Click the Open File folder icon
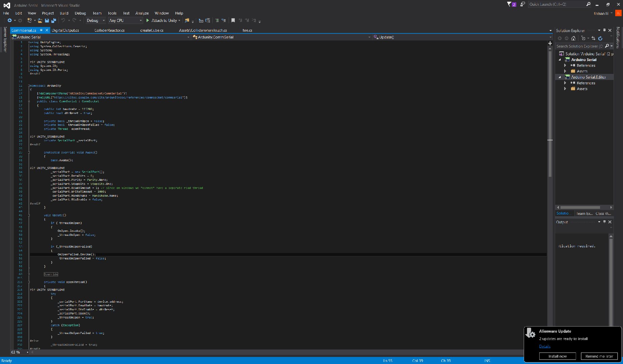The height and width of the screenshot is (364, 623). click(40, 21)
